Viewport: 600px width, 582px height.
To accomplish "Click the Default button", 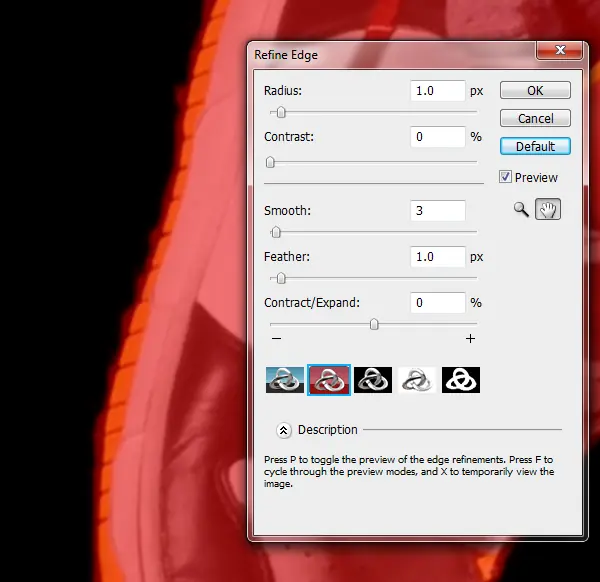I will coord(535,146).
